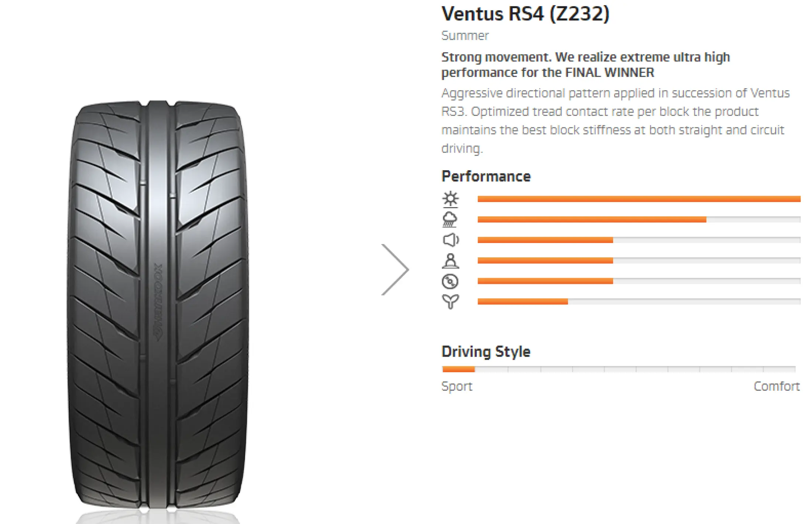This screenshot has width=812, height=524.
Task: Select the Ventus RS4 (Z232) title
Action: pos(525,14)
